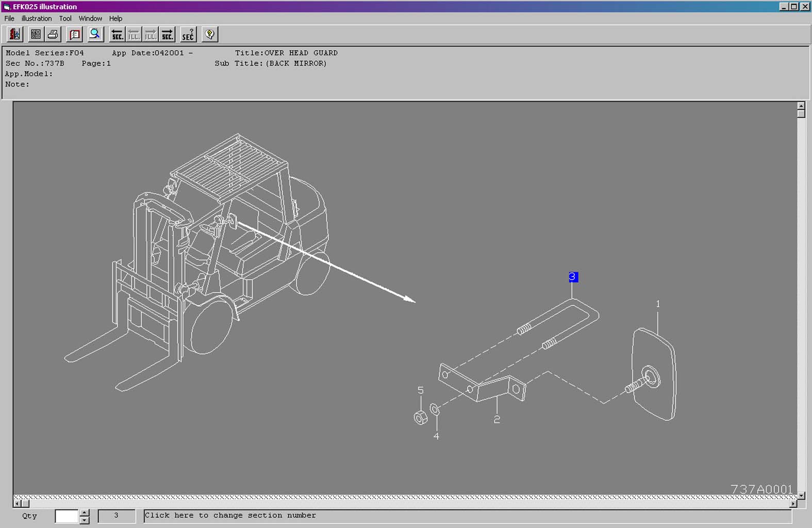Click the Qty input field

(67, 516)
